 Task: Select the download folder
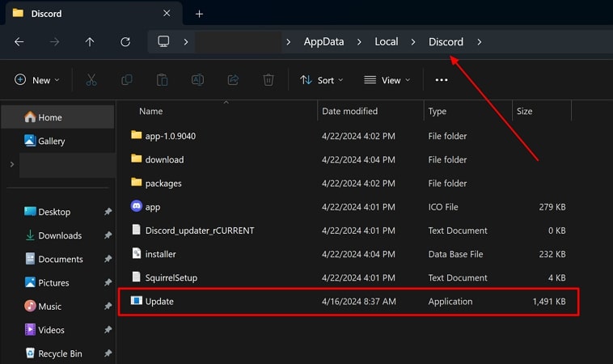[x=348, y=159]
